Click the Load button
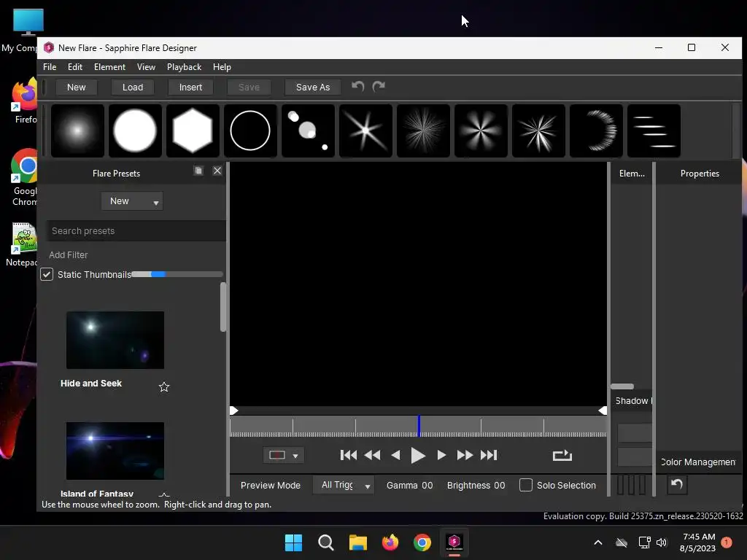 (133, 87)
